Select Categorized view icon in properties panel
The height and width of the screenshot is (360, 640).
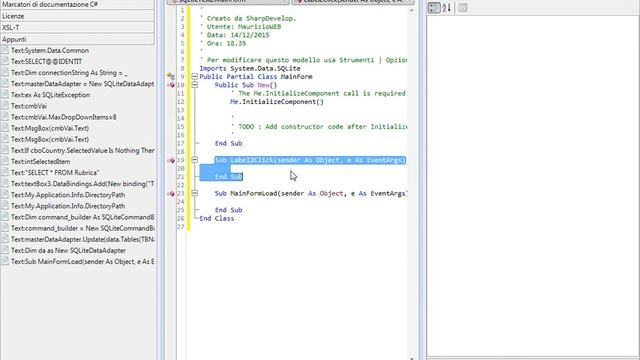point(434,8)
